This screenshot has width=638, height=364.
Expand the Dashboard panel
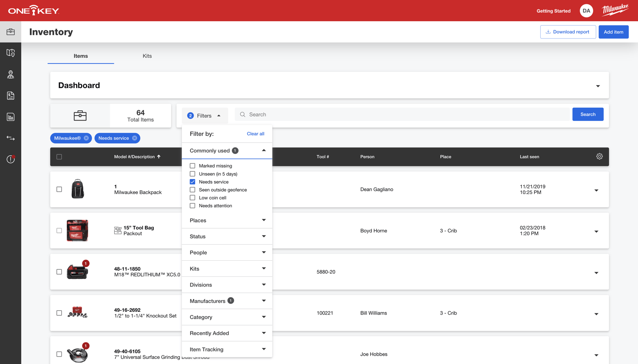[598, 86]
